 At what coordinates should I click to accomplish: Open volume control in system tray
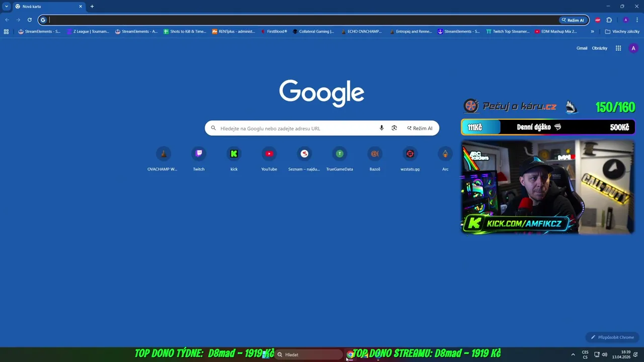(604, 354)
